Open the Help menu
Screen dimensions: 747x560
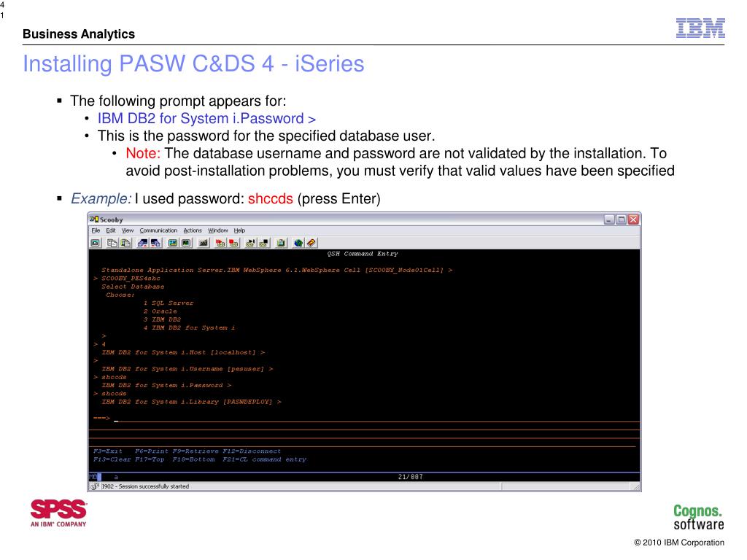[239, 230]
